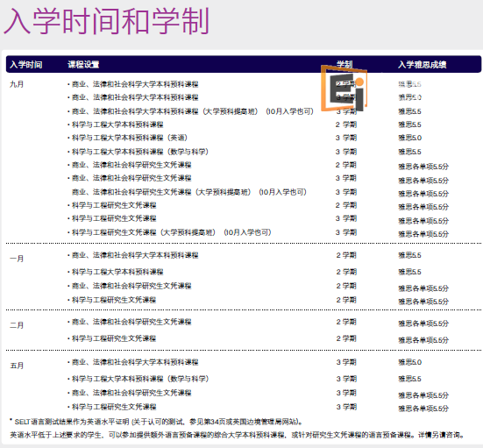Select 商业、法律和社会科学研究生文凭课程 under 五月

click(x=130, y=393)
